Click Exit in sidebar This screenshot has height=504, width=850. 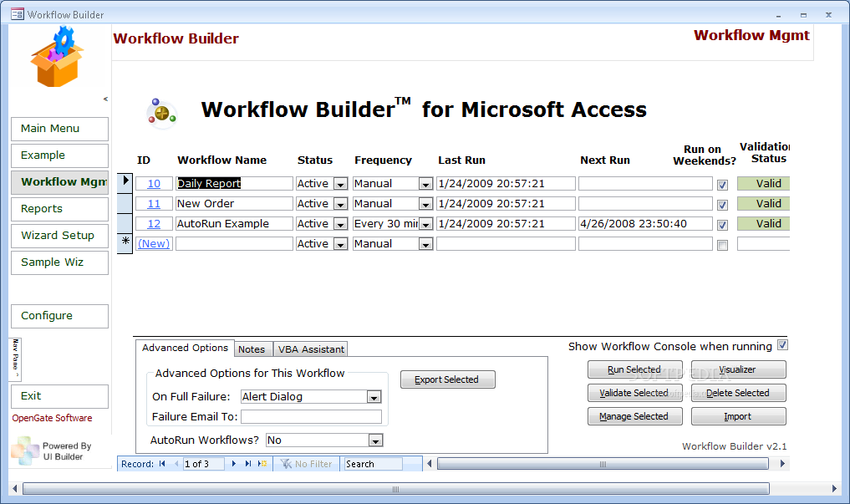point(59,396)
